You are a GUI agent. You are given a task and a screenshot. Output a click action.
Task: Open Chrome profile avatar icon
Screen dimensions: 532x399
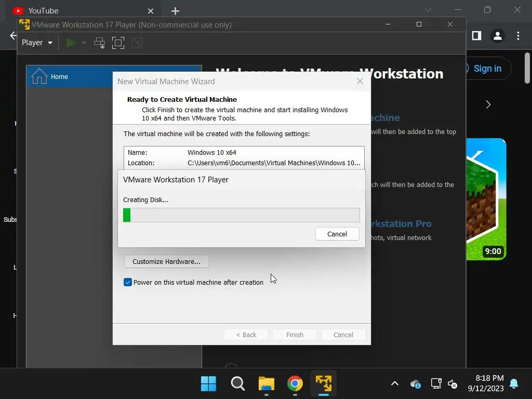[498, 36]
